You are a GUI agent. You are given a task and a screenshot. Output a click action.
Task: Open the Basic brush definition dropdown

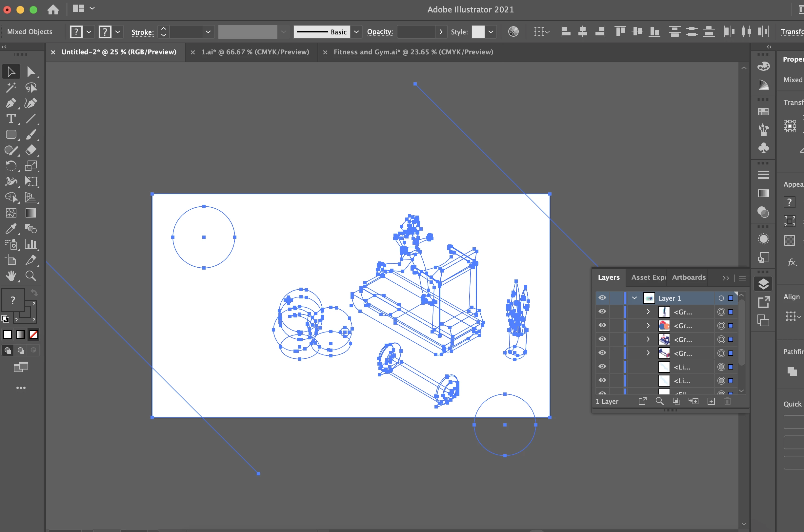356,32
